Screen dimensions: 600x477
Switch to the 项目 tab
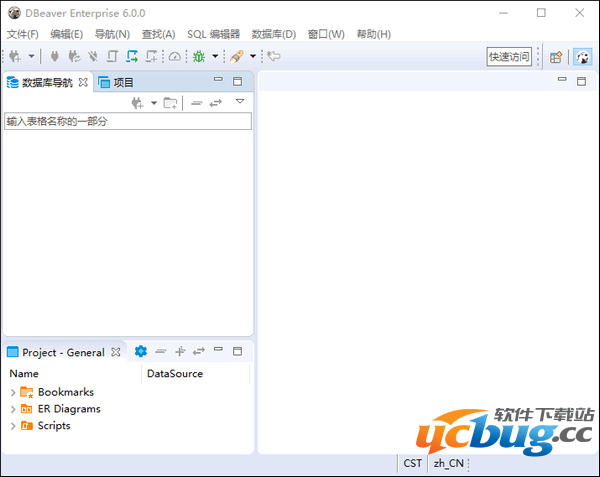(x=116, y=82)
